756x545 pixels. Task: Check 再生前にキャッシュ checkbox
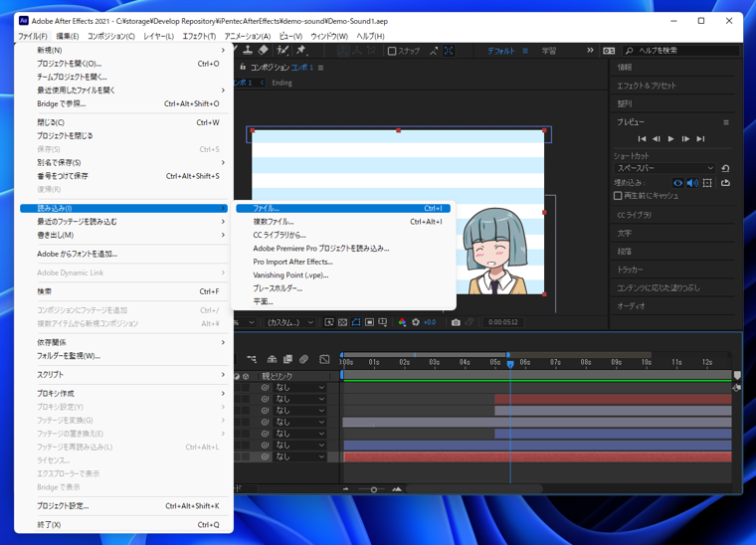tap(618, 196)
